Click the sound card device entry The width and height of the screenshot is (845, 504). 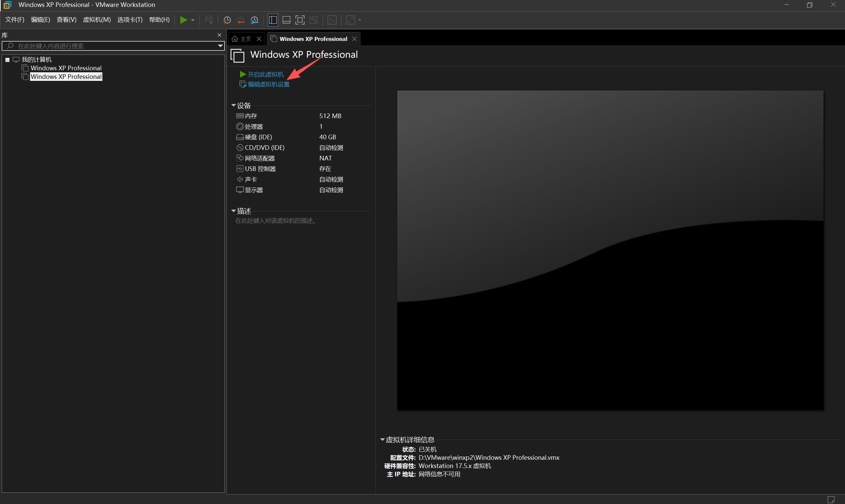[x=251, y=179]
